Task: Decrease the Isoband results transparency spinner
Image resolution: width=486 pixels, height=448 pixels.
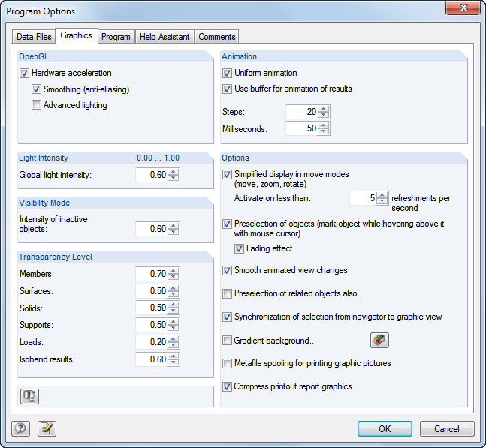Action: point(174,362)
